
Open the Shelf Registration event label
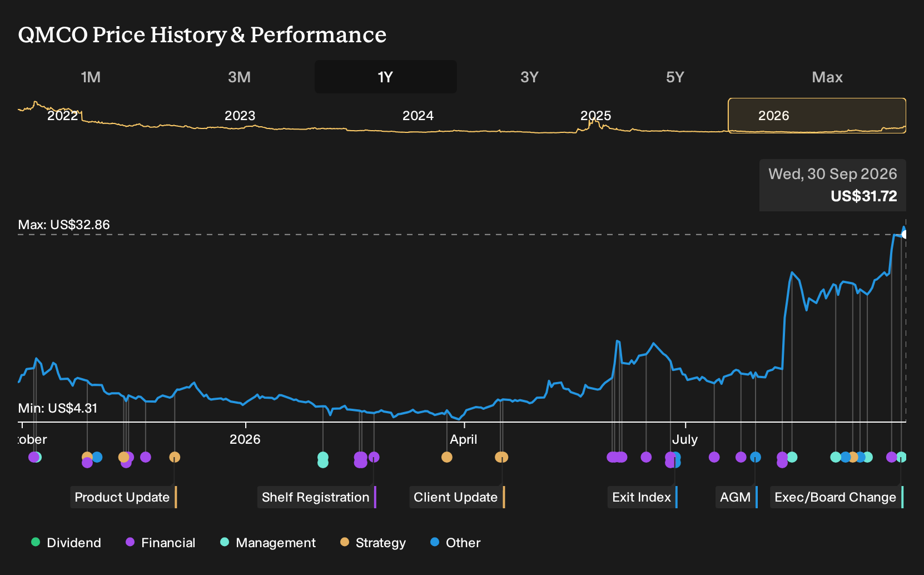317,497
